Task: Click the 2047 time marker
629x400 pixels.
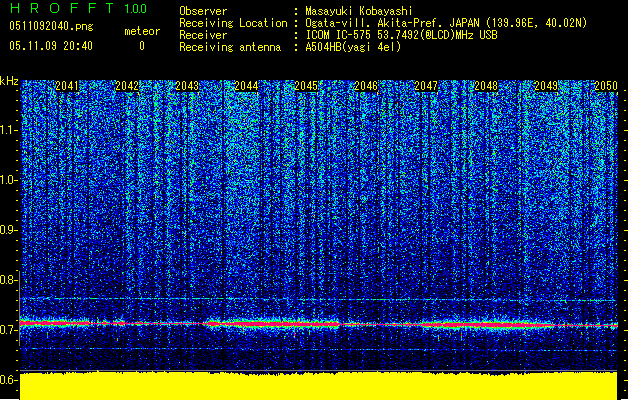Action: [x=426, y=86]
